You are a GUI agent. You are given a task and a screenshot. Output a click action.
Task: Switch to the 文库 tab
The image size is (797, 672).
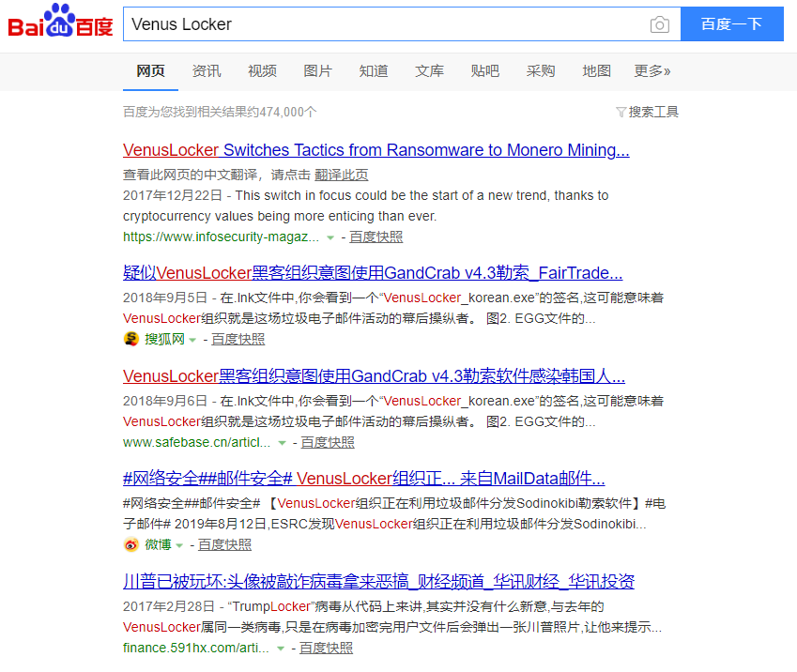click(x=430, y=71)
